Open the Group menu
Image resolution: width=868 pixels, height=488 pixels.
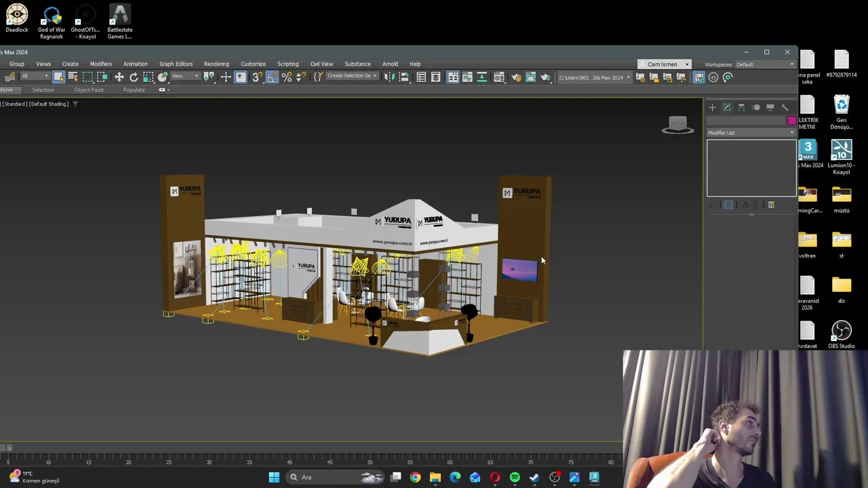(x=16, y=64)
